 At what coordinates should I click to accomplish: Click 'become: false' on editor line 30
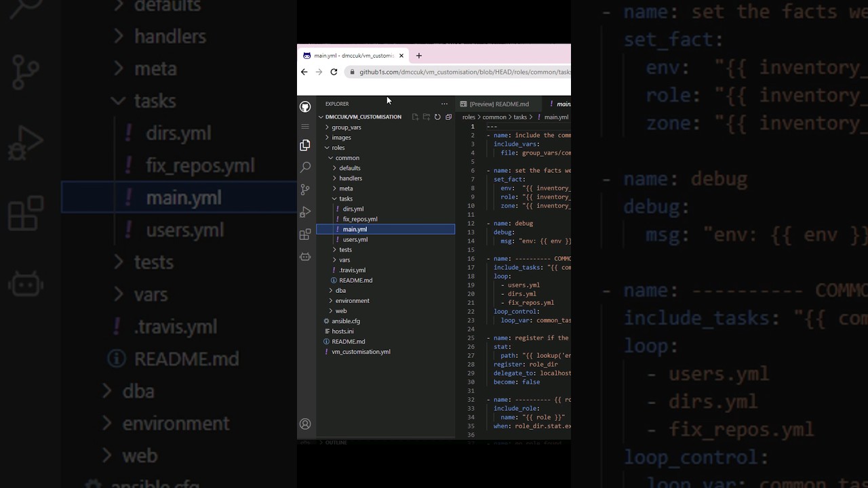(x=517, y=382)
